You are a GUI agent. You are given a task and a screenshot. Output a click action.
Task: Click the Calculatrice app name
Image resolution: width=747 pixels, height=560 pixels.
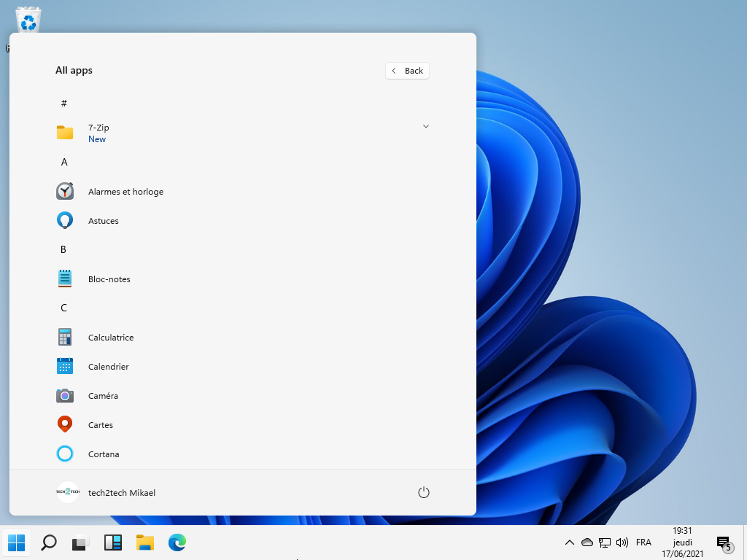pyautogui.click(x=111, y=338)
